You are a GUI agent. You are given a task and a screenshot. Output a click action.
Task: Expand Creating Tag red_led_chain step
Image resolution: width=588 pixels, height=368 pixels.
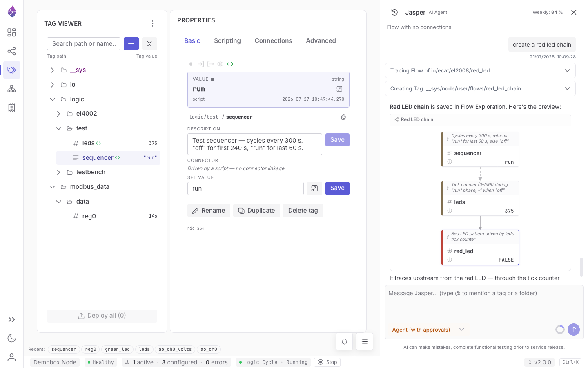[x=480, y=89]
